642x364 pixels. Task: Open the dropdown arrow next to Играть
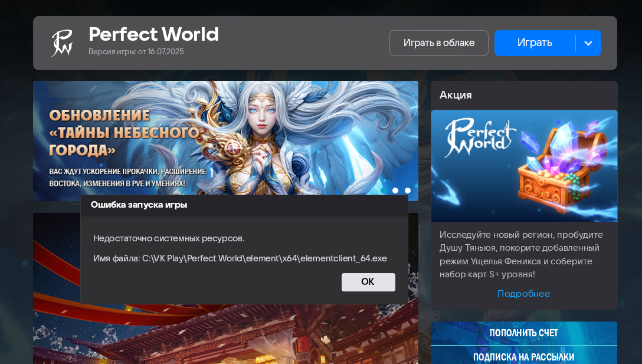tap(588, 43)
